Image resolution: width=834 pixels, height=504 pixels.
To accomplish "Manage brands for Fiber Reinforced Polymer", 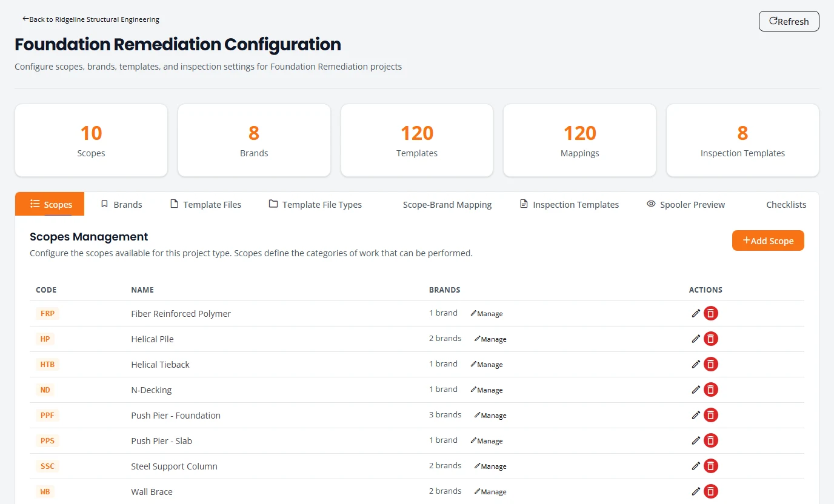I will click(x=487, y=314).
